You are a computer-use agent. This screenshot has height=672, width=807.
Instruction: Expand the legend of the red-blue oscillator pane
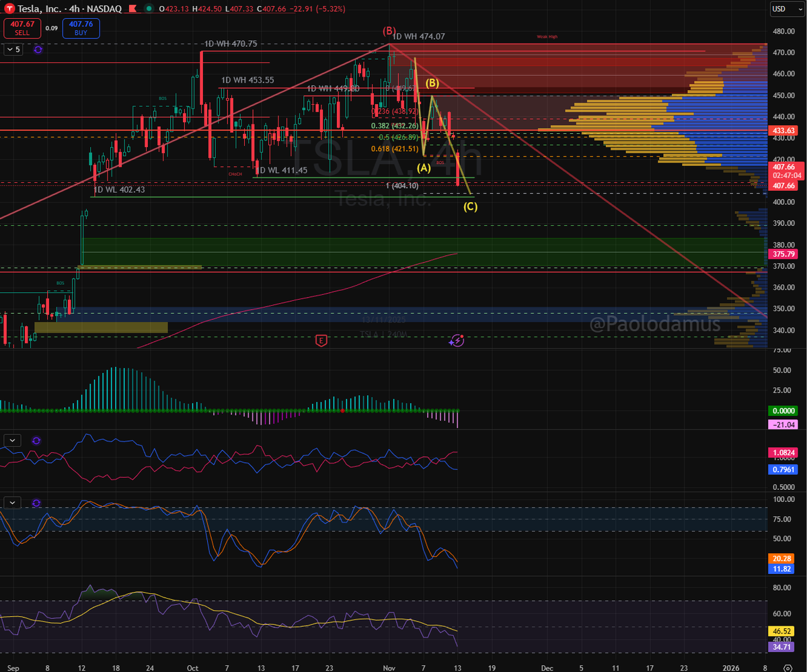coord(13,441)
